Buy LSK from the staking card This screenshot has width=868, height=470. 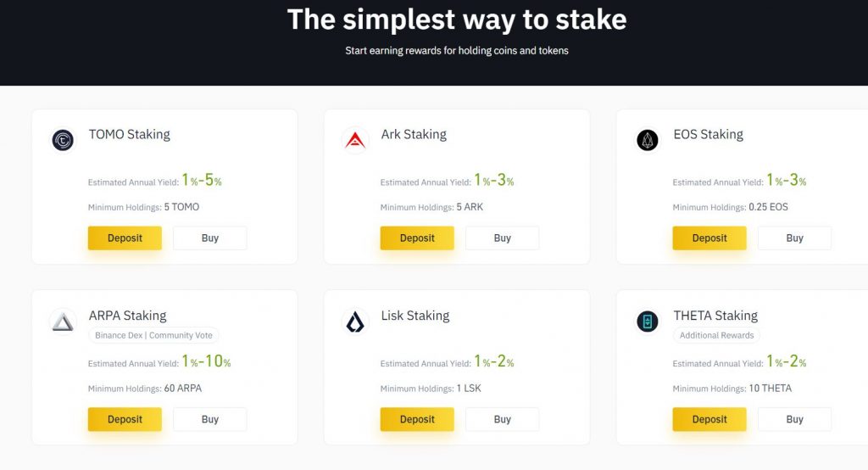click(x=502, y=420)
